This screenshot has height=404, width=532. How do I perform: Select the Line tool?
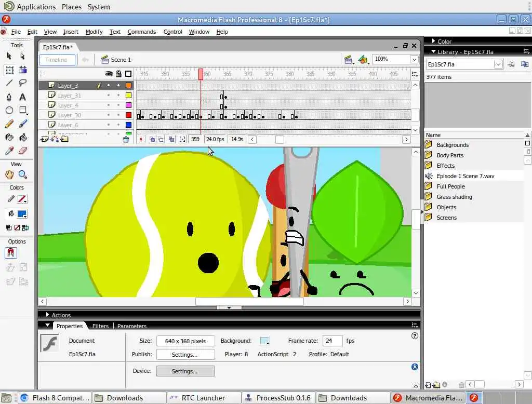9,83
